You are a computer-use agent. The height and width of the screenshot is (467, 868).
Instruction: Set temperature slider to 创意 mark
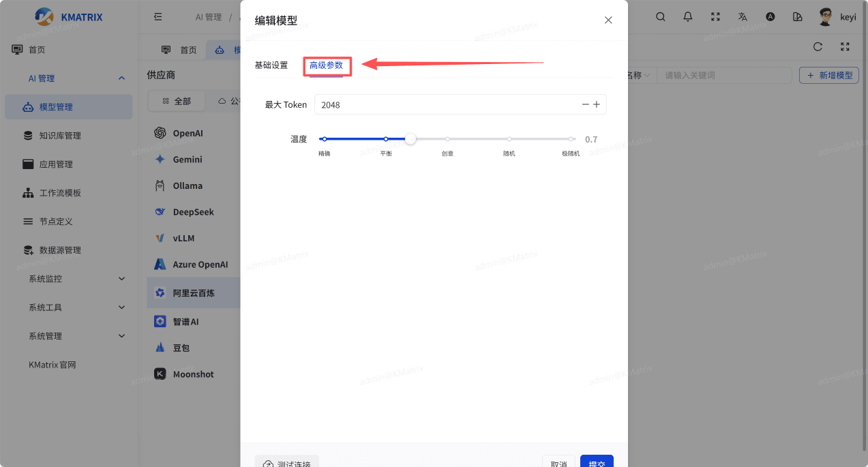click(x=447, y=139)
